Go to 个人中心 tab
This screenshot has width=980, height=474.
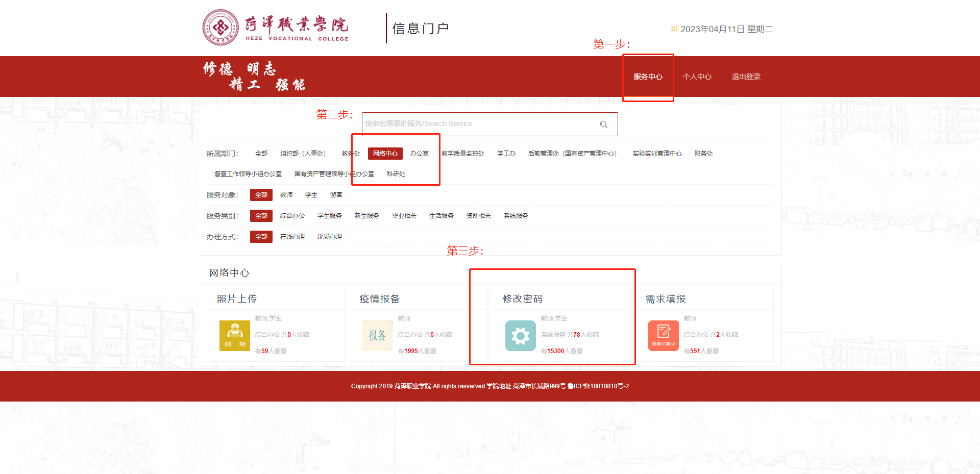point(697,77)
